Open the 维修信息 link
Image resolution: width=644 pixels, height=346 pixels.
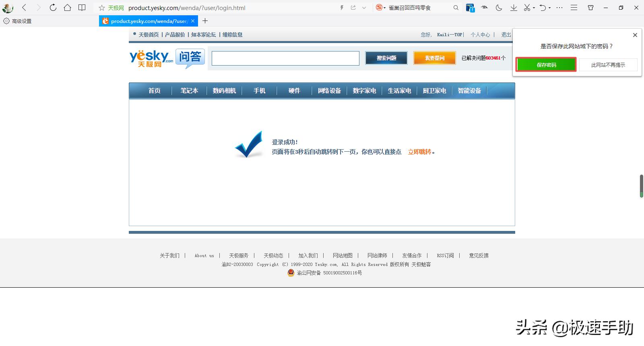pyautogui.click(x=232, y=35)
